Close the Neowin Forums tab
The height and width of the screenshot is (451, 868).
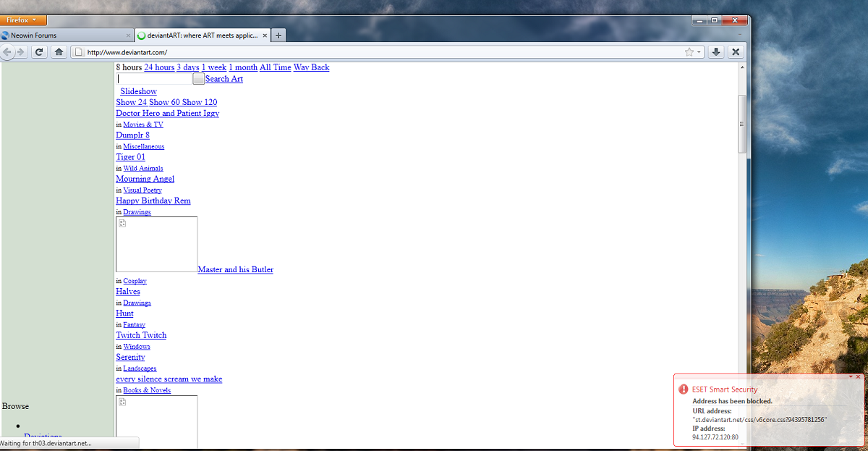tap(129, 35)
